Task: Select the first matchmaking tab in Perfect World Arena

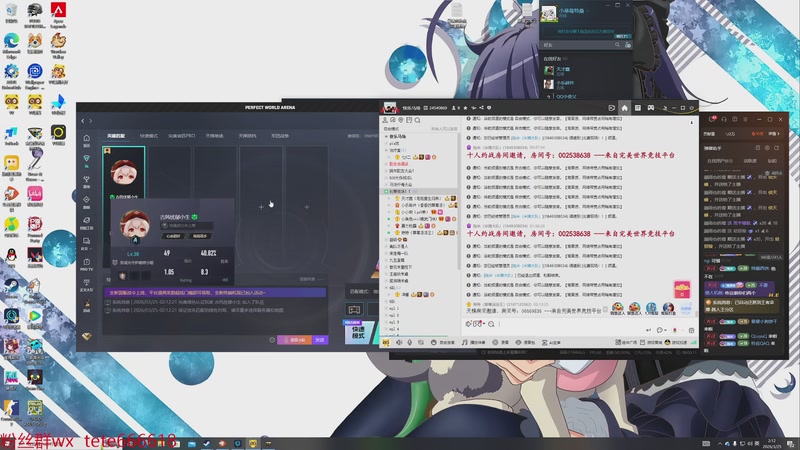Action: tap(116, 136)
